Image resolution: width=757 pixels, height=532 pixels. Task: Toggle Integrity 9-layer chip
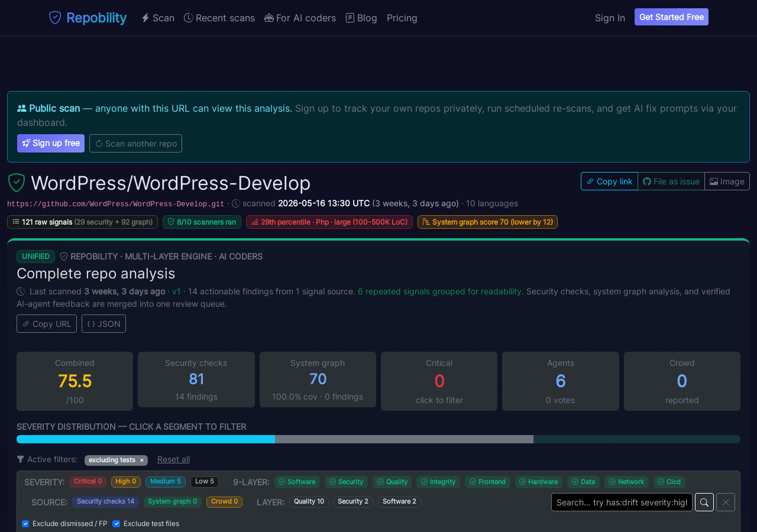pyautogui.click(x=438, y=482)
